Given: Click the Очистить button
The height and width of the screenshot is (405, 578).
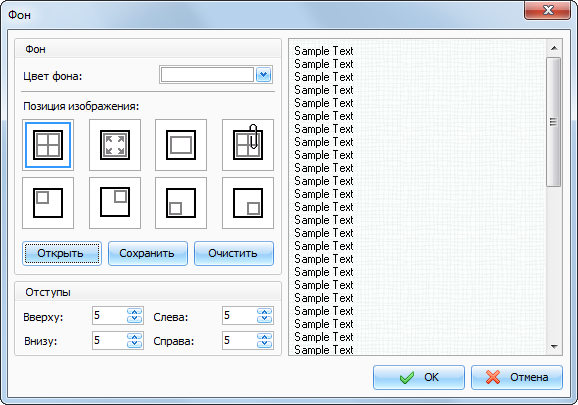Looking at the screenshot, I should [x=234, y=254].
